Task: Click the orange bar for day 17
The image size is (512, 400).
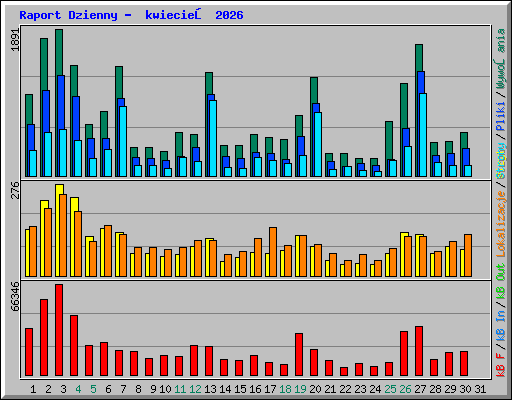Action: coord(273,252)
